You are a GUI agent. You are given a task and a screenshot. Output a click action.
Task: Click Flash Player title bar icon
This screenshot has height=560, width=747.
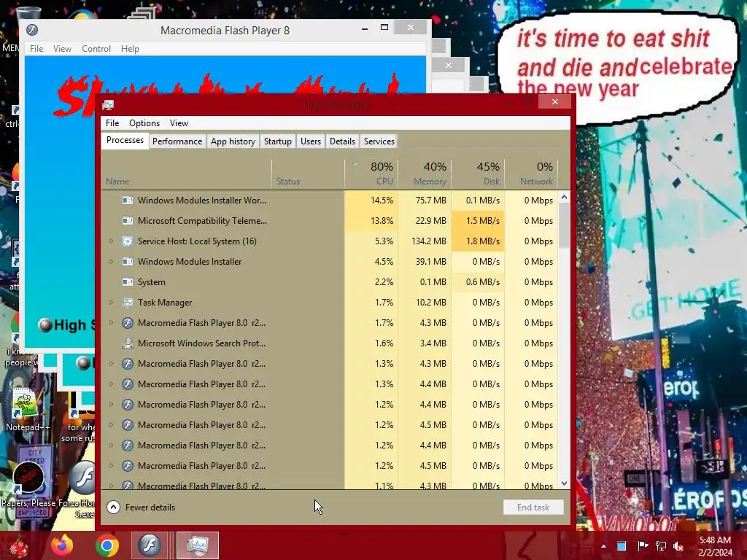click(32, 30)
